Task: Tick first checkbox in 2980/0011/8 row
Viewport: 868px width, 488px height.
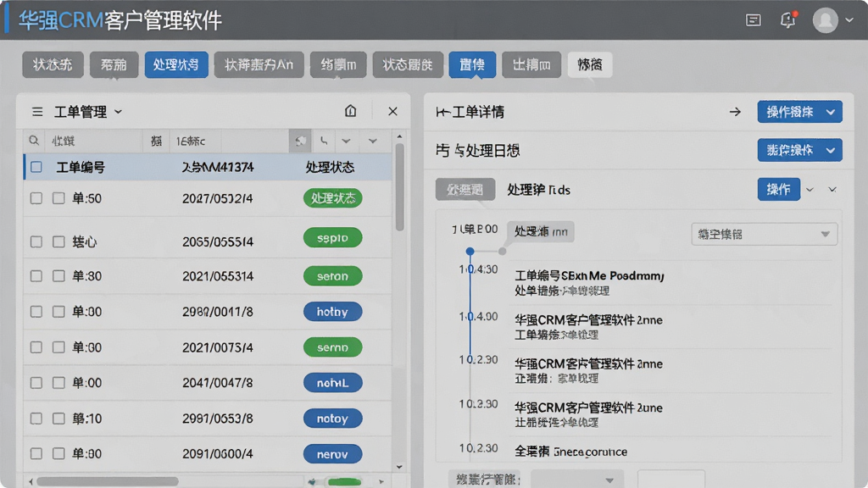Action: pyautogui.click(x=36, y=312)
